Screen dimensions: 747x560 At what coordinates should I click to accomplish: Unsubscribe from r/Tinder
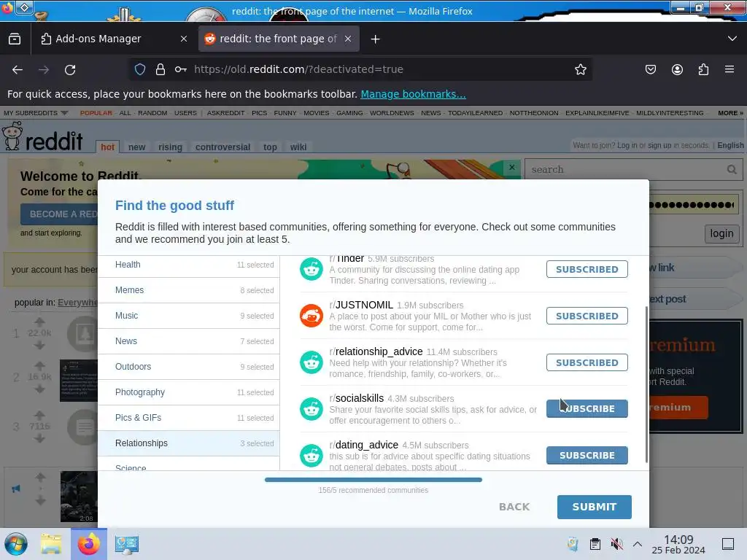click(587, 269)
